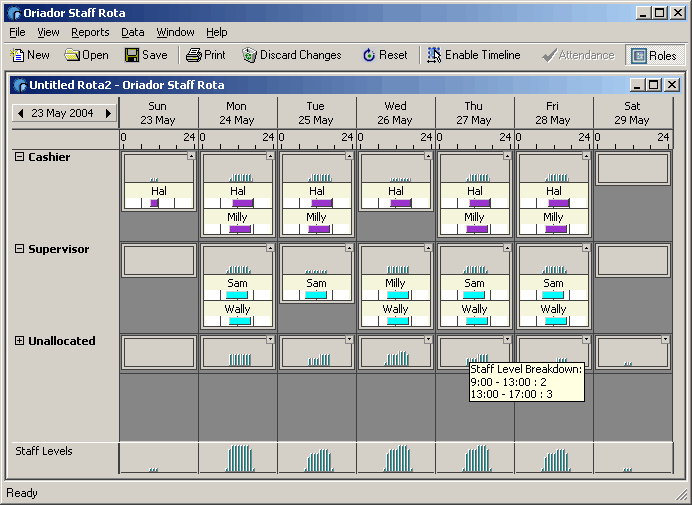Click the Monday Staff Levels chart
Screen dimensions: 692x505
tap(238, 458)
